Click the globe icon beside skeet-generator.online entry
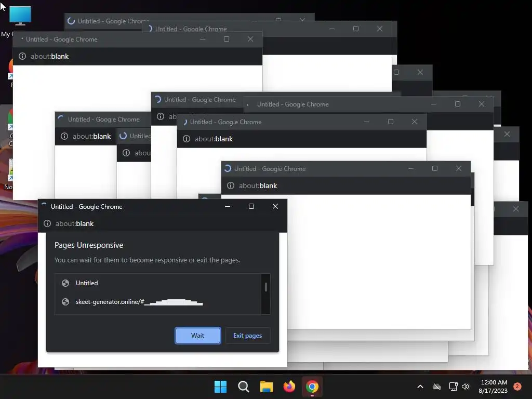The height and width of the screenshot is (399, 532). [x=65, y=302]
